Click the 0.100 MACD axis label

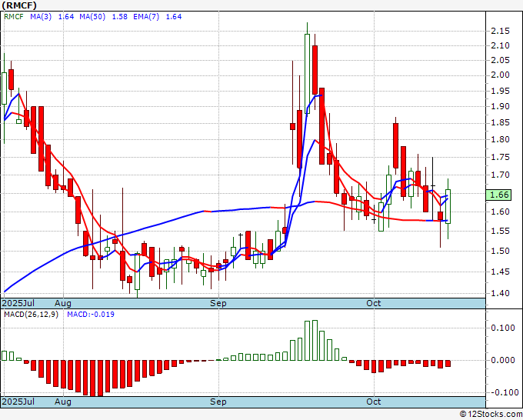click(x=501, y=328)
